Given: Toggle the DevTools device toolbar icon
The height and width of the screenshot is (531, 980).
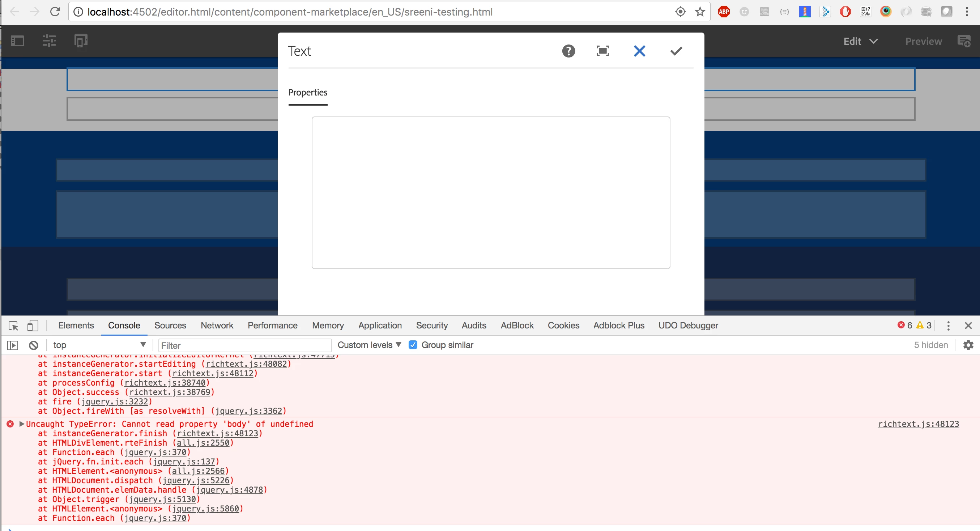Looking at the screenshot, I should pyautogui.click(x=33, y=326).
